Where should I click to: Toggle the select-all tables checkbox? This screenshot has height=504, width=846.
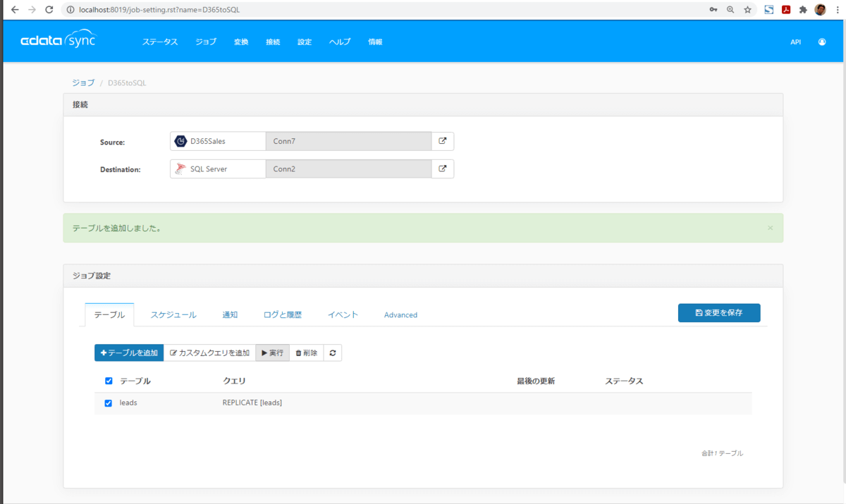point(109,381)
